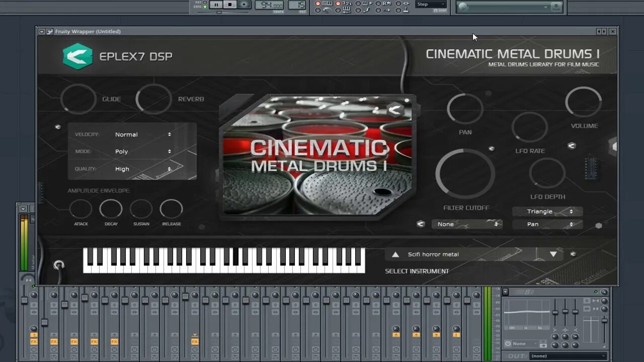Open the OUT audio output dropdown
The width and height of the screenshot is (644, 362).
[x=569, y=356]
